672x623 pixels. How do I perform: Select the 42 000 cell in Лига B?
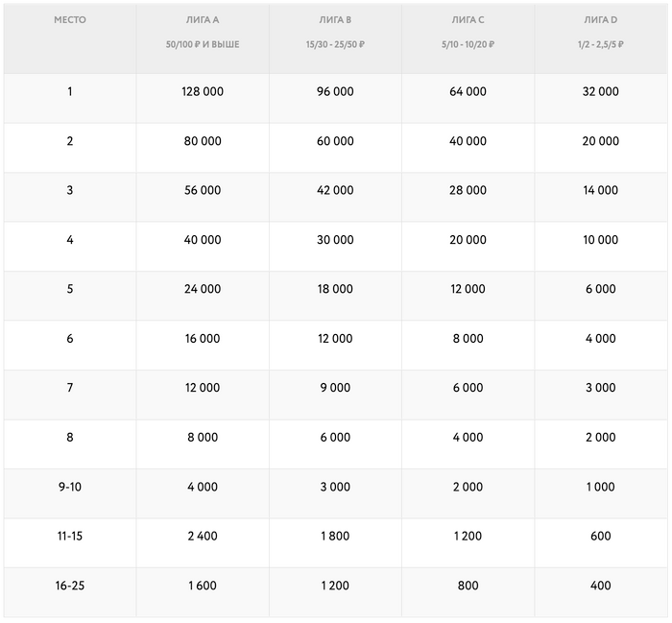tap(335, 191)
